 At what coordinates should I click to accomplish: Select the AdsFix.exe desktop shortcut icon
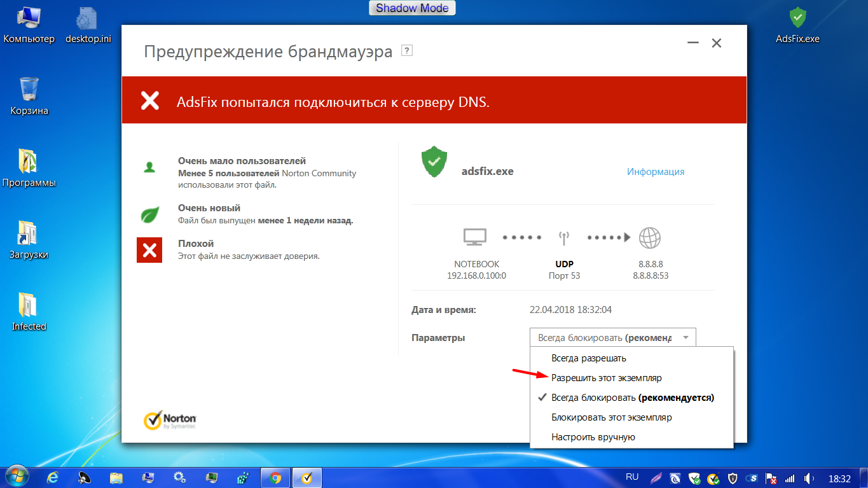[797, 25]
